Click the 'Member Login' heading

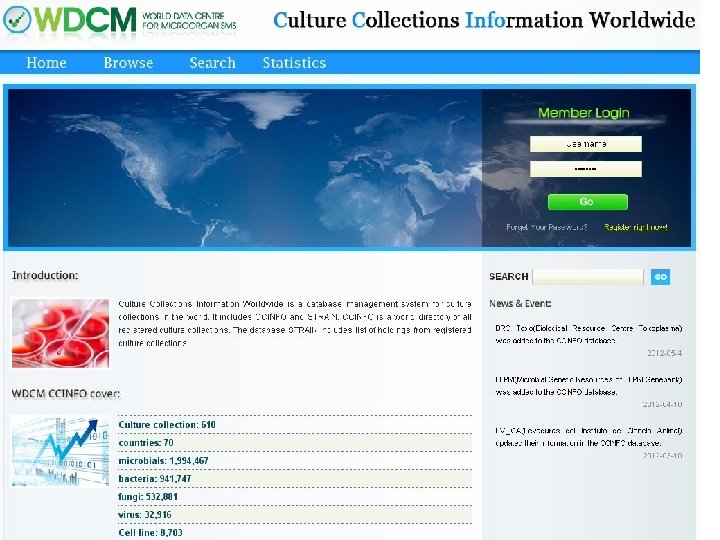584,112
